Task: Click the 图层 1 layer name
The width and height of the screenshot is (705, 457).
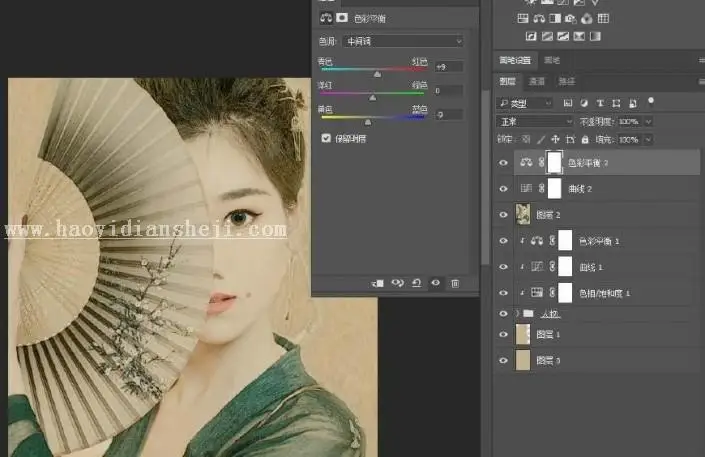Action: [548, 334]
